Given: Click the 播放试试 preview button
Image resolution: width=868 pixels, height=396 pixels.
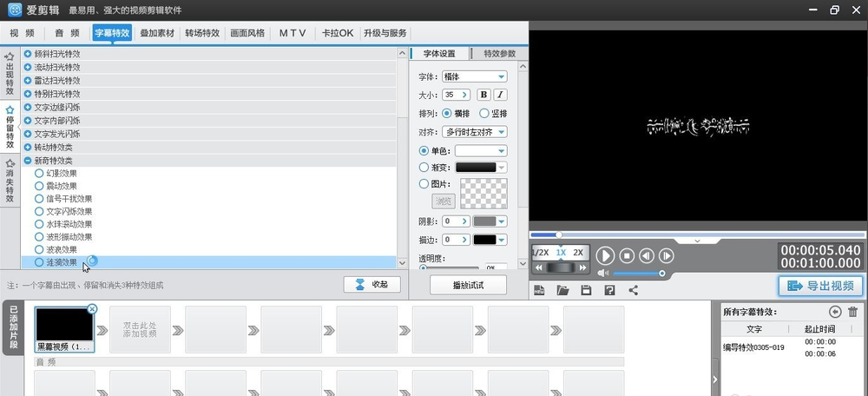Looking at the screenshot, I should point(468,285).
